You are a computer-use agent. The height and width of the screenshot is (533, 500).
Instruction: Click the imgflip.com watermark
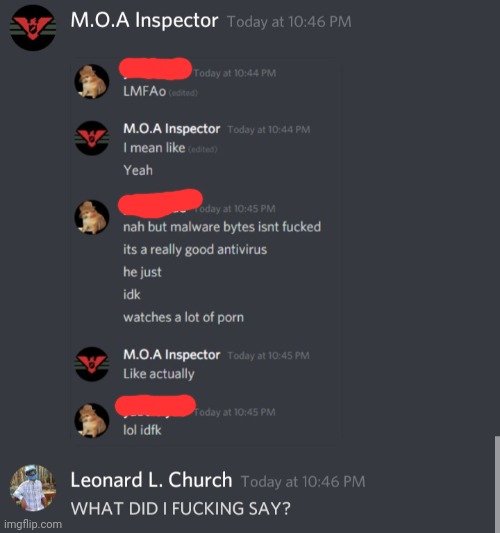pos(33,524)
